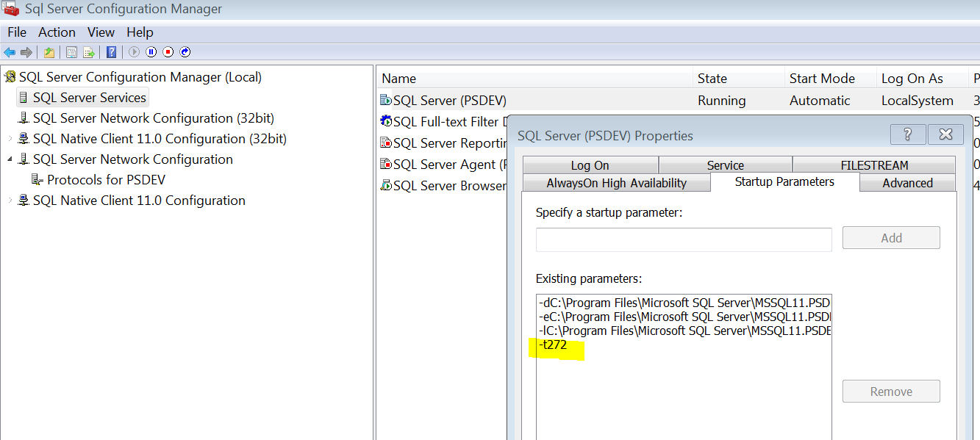980x440 pixels.
Task: Click the Add button
Action: coord(891,238)
